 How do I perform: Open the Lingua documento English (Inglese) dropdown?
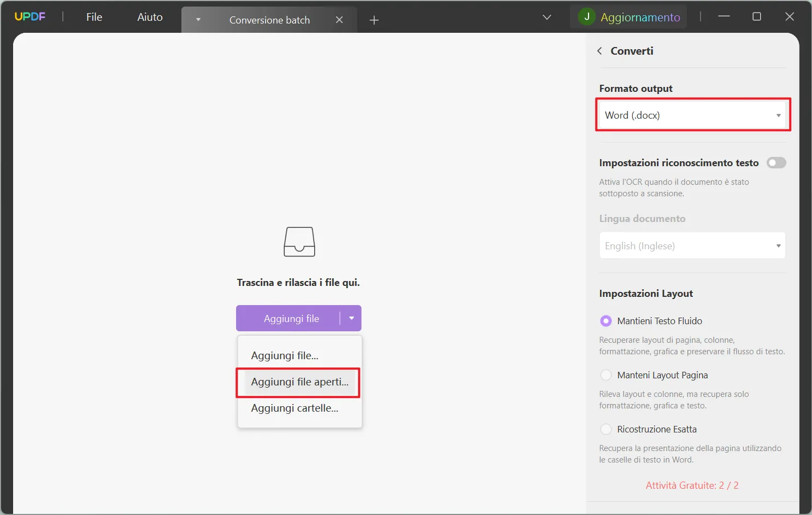692,245
